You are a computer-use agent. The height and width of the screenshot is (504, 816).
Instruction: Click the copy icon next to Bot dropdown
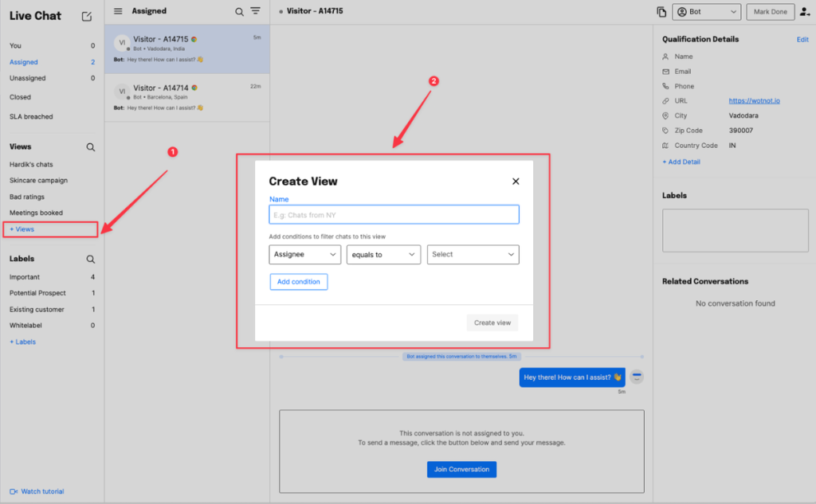pos(661,12)
